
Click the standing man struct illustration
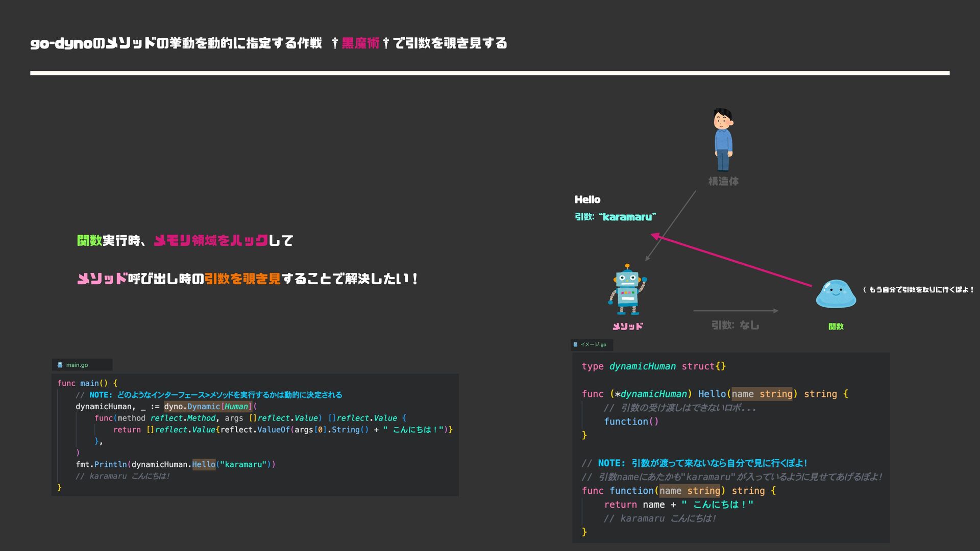(x=723, y=139)
